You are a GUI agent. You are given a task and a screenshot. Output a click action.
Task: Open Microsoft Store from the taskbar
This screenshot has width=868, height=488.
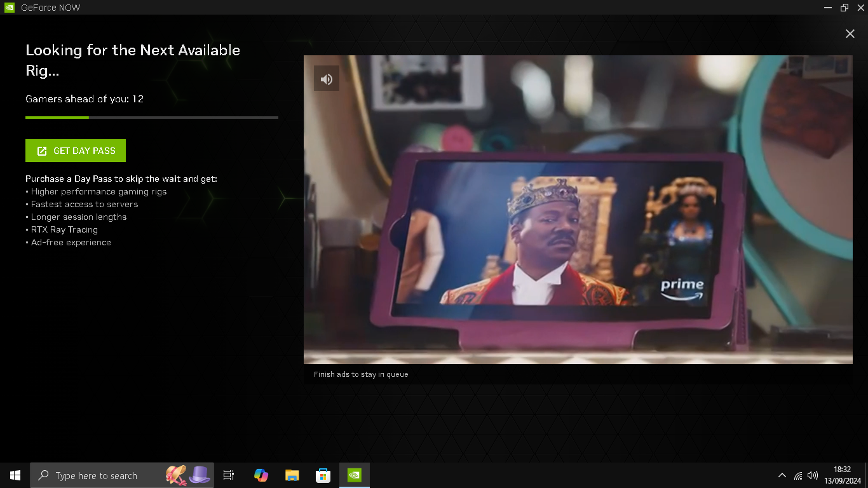[323, 475]
